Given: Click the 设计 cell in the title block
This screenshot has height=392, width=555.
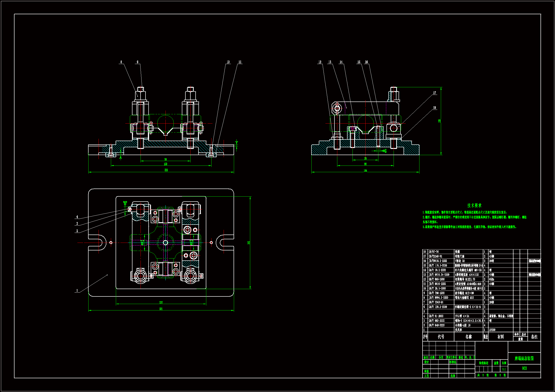Looking at the screenshot, I should pyautogui.click(x=426, y=362).
